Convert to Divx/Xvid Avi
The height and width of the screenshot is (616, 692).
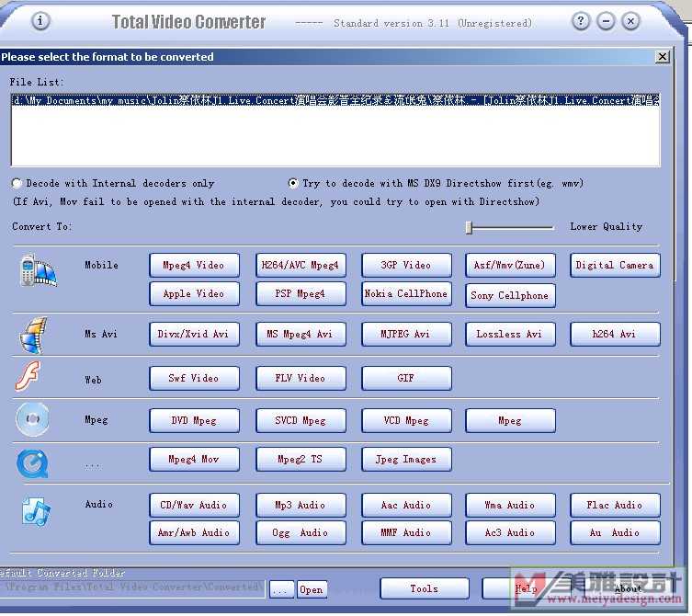tap(194, 334)
